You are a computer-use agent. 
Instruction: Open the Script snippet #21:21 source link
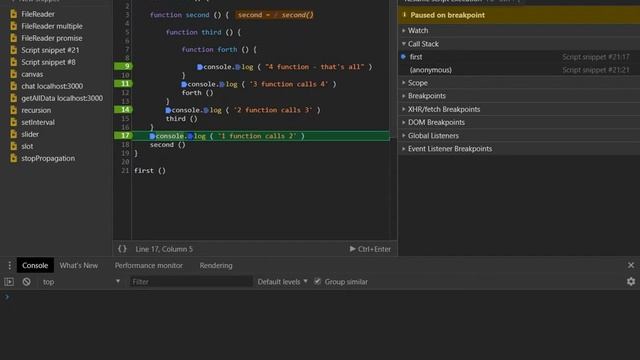click(x=596, y=70)
